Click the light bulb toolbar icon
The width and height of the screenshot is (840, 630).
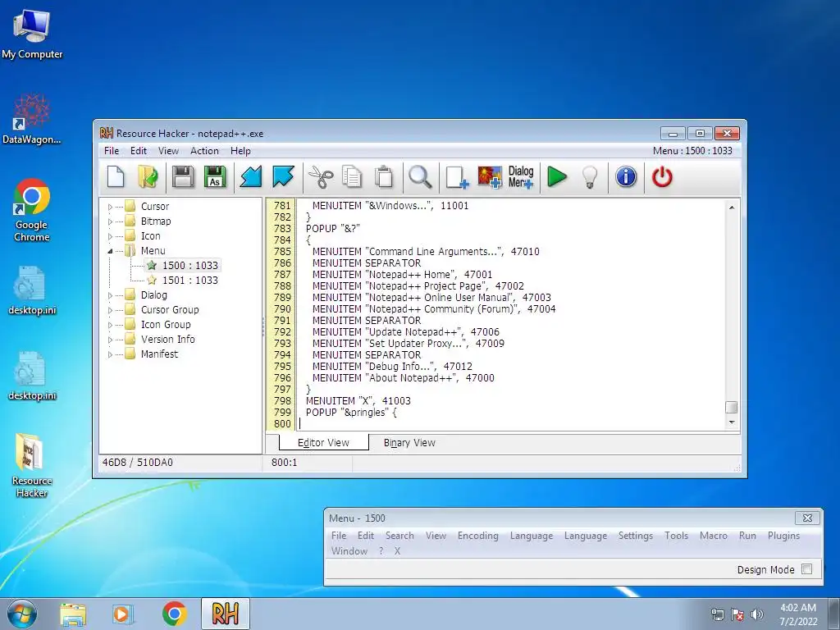[590, 177]
